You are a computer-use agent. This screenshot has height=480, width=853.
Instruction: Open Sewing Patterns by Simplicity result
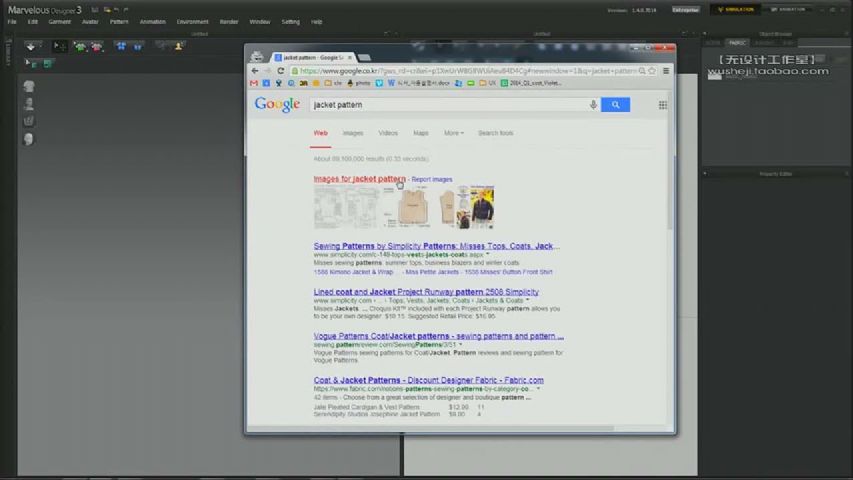(436, 246)
